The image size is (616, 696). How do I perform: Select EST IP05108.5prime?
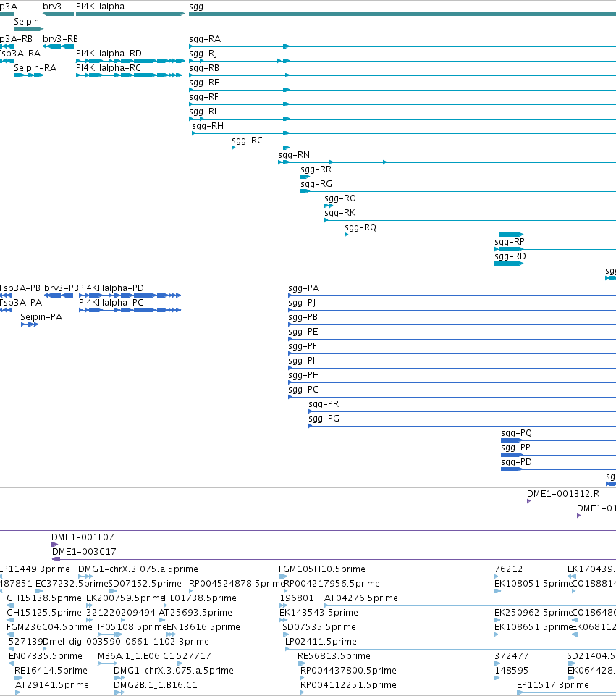tap(110, 634)
